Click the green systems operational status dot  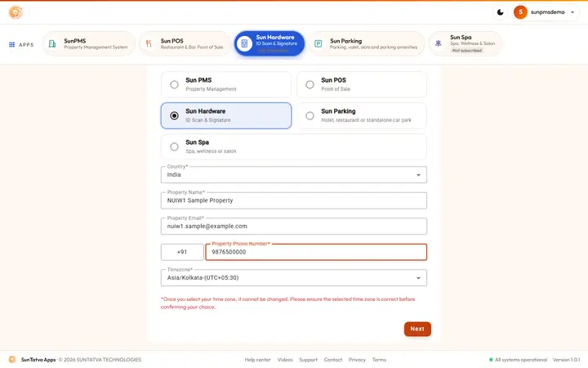click(491, 360)
